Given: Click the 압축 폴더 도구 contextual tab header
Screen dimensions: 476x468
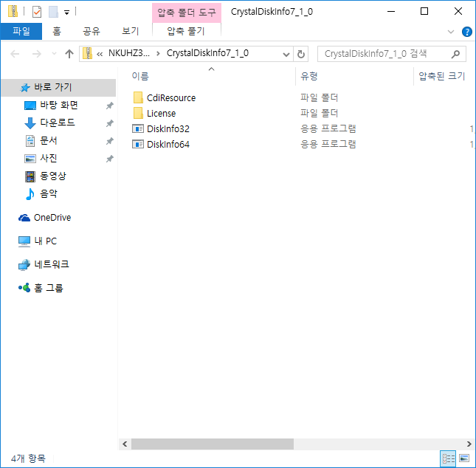Looking at the screenshot, I should pyautogui.click(x=187, y=13).
